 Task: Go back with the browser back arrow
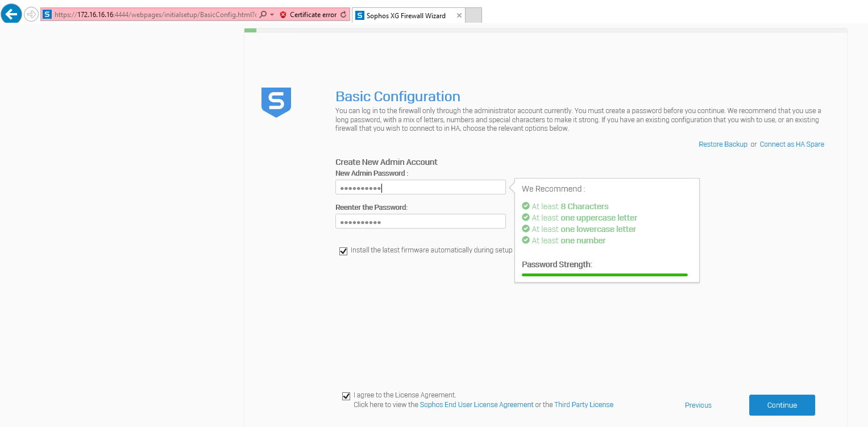point(11,14)
